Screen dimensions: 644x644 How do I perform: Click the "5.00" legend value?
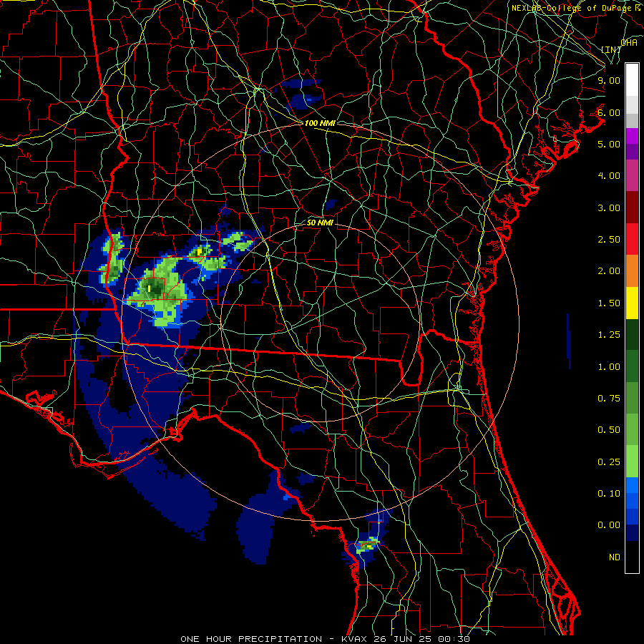609,144
